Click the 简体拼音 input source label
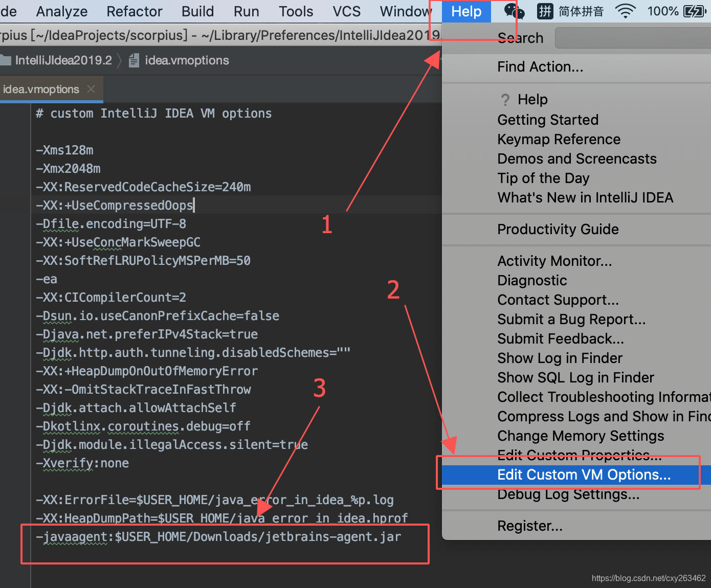 (x=581, y=11)
